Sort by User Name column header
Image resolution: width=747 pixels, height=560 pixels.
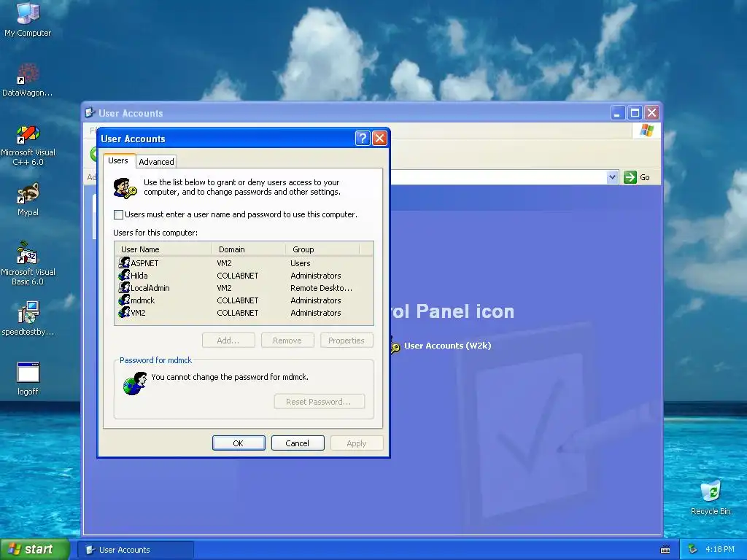click(163, 249)
